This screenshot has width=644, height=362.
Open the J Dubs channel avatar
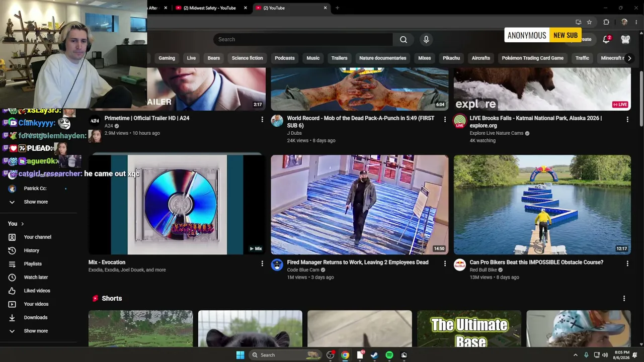pos(277,121)
